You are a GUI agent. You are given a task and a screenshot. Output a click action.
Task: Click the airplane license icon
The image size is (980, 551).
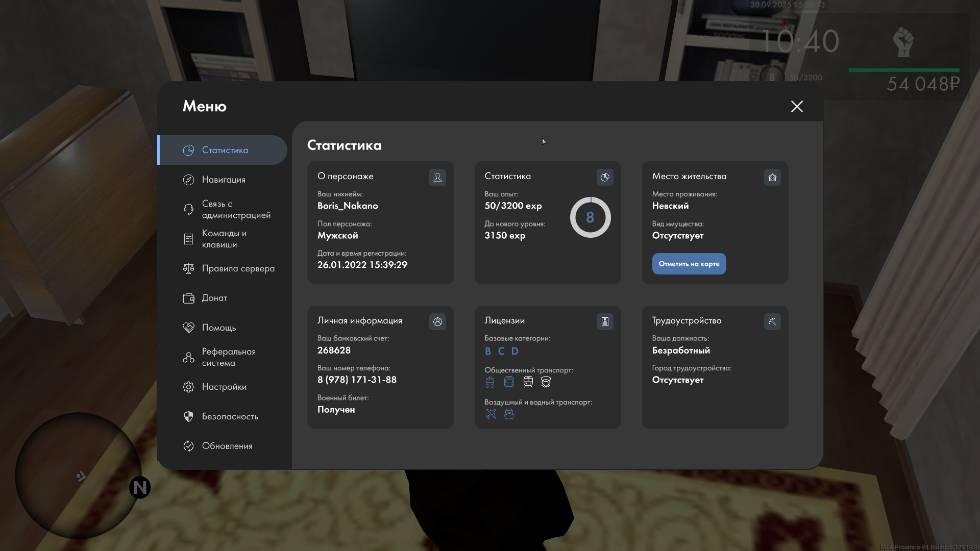tap(491, 414)
